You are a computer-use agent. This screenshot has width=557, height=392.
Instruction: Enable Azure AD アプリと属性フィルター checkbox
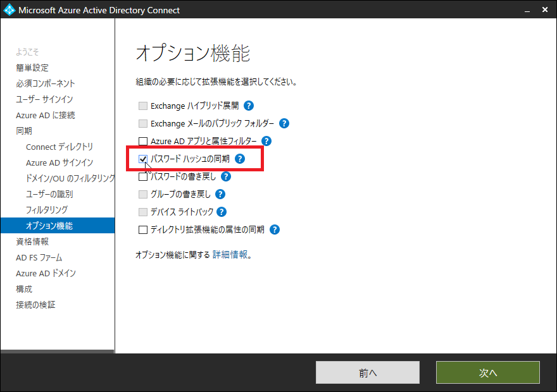[143, 141]
